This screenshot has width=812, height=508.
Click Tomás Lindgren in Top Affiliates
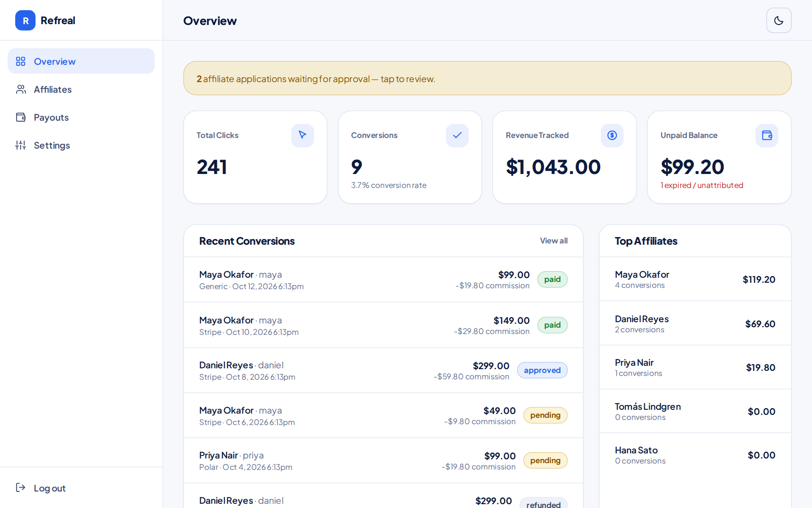click(x=647, y=406)
